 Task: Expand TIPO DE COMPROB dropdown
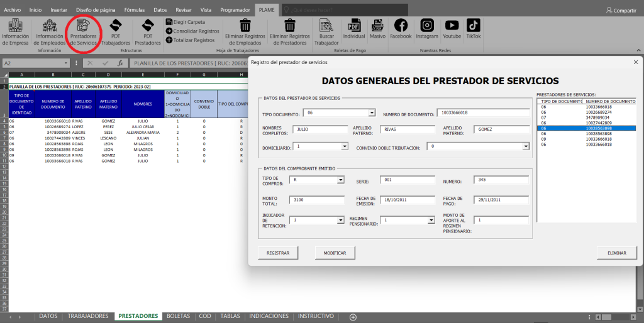340,180
